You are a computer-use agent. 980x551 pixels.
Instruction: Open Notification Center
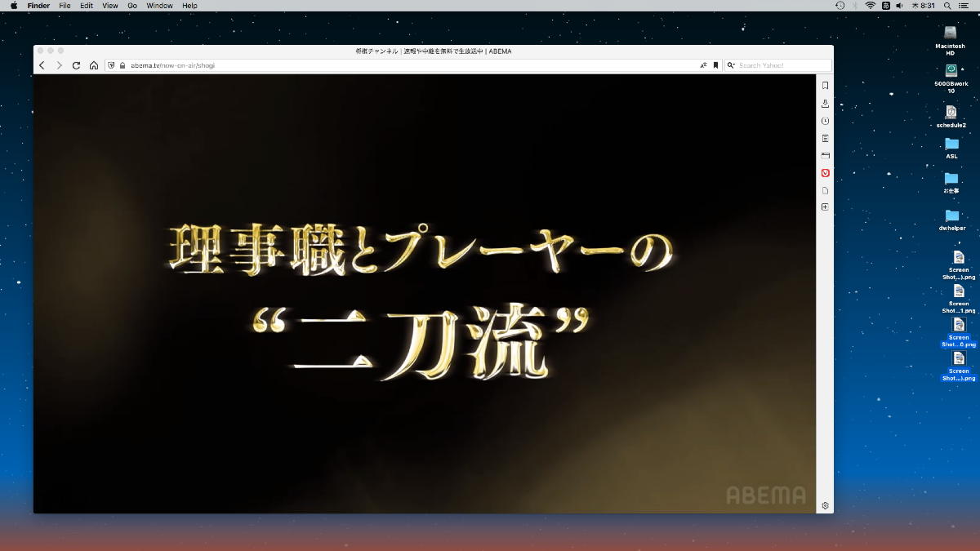(965, 6)
